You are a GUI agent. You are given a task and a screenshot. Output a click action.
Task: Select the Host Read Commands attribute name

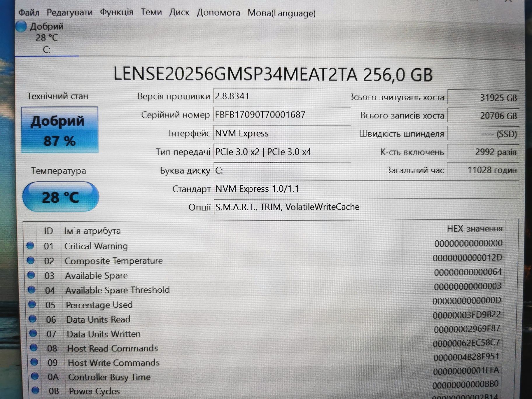pos(113,348)
